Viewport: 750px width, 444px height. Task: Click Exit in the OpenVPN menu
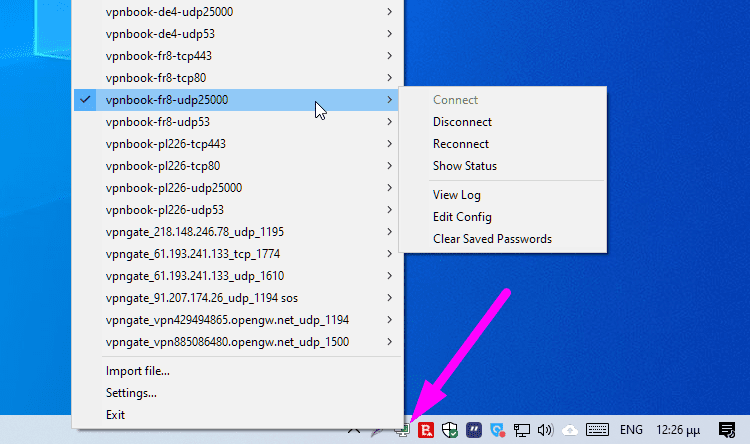[115, 415]
